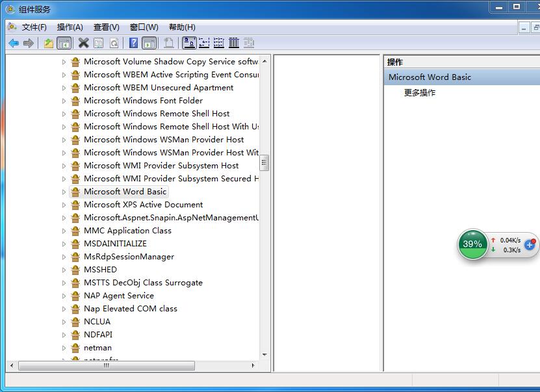Open Properties from the toolbar

[99, 43]
